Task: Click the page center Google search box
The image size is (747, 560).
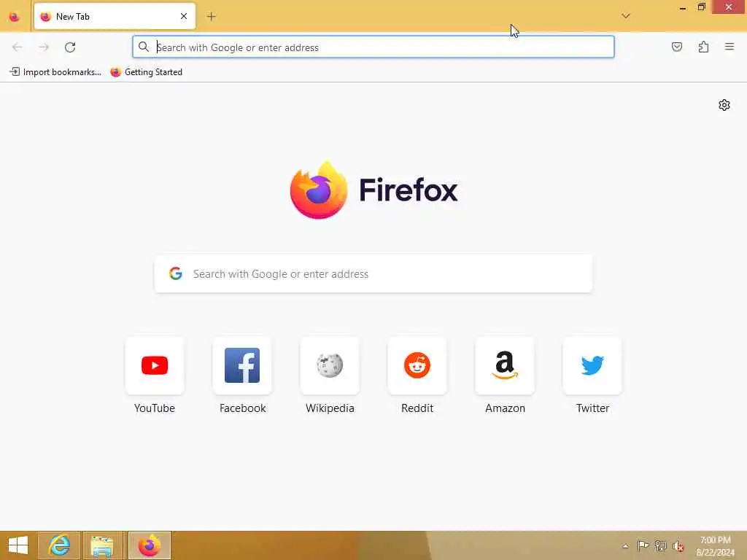Action: coord(373,274)
